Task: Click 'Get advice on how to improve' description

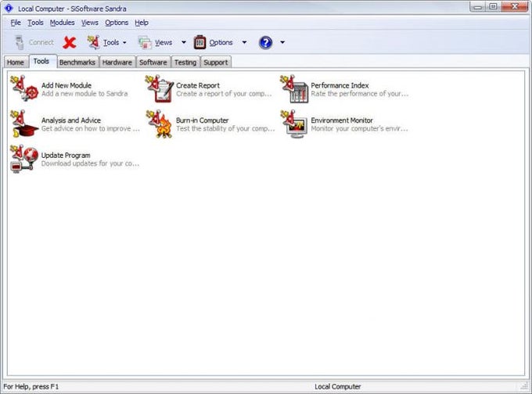Action: (x=90, y=129)
